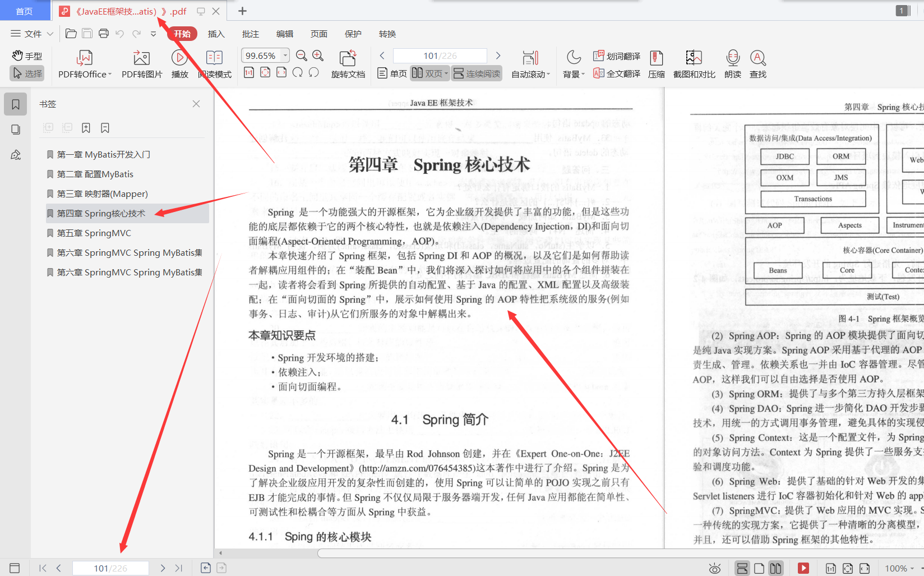
Task: Set actual size 1:1 in ribbon
Action: (249, 72)
